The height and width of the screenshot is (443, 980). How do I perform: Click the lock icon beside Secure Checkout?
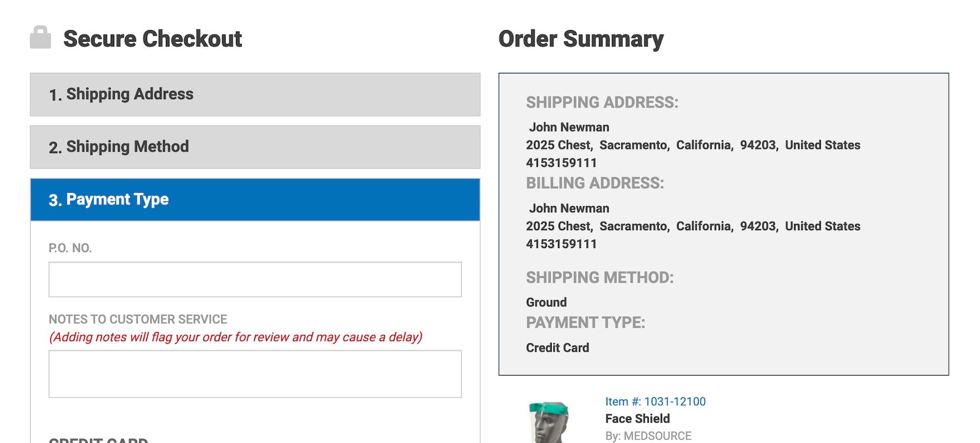40,37
